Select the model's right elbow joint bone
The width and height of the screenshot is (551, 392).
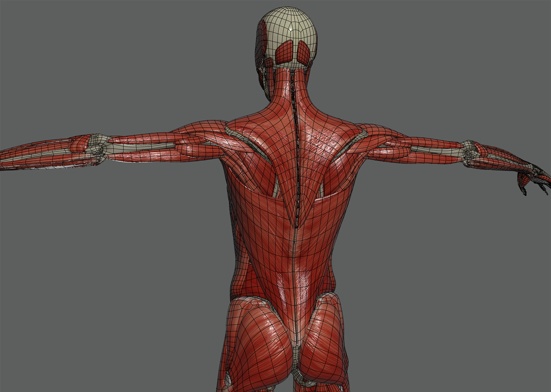tap(470, 153)
